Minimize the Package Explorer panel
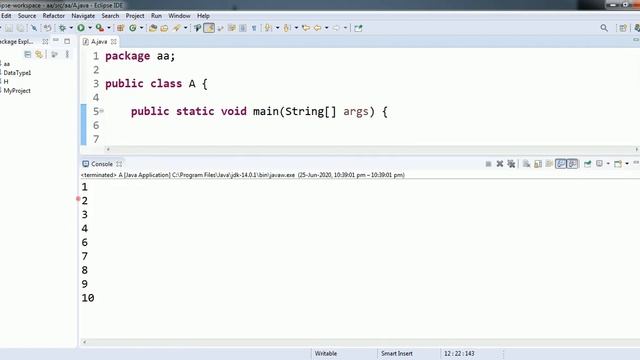This screenshot has height=360, width=640. pos(56,41)
